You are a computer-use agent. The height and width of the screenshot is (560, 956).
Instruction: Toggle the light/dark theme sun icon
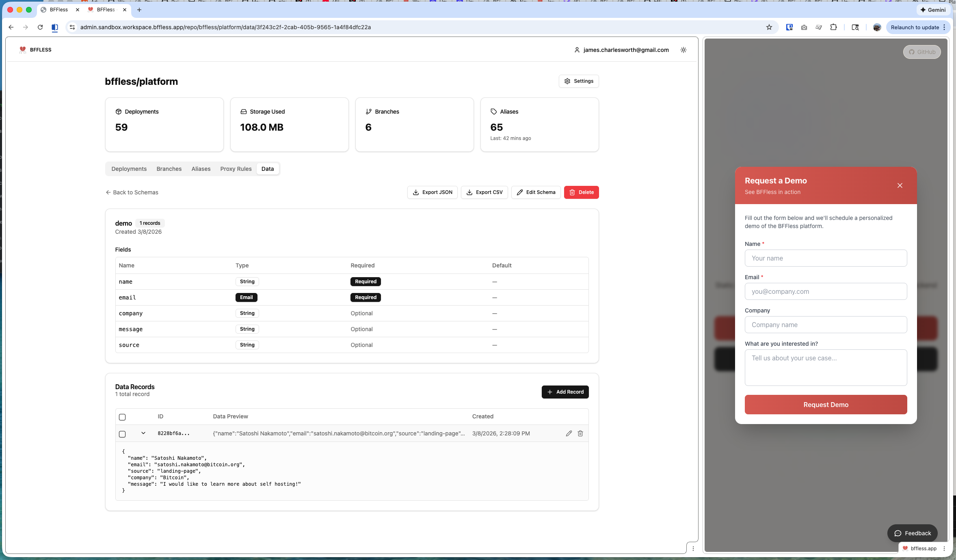click(683, 50)
